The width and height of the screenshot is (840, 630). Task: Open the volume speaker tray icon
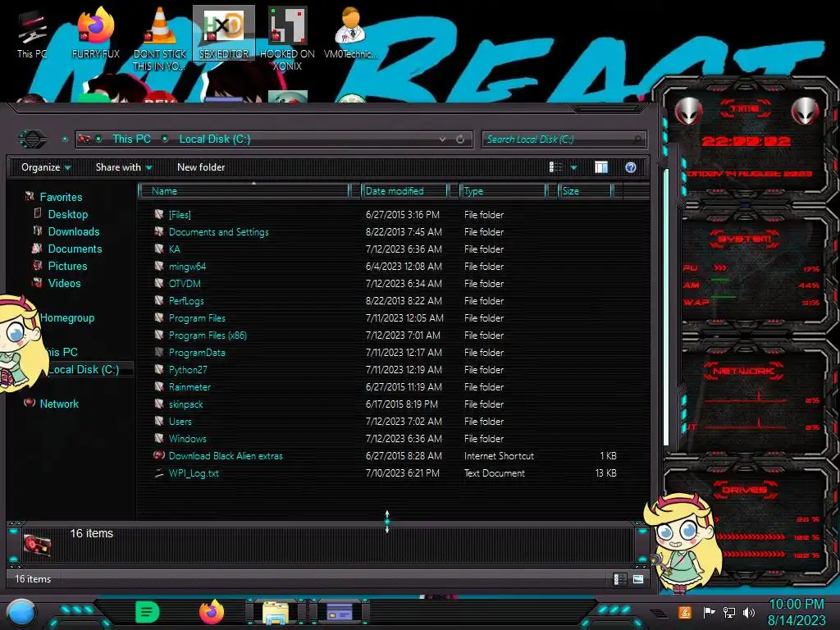(749, 612)
